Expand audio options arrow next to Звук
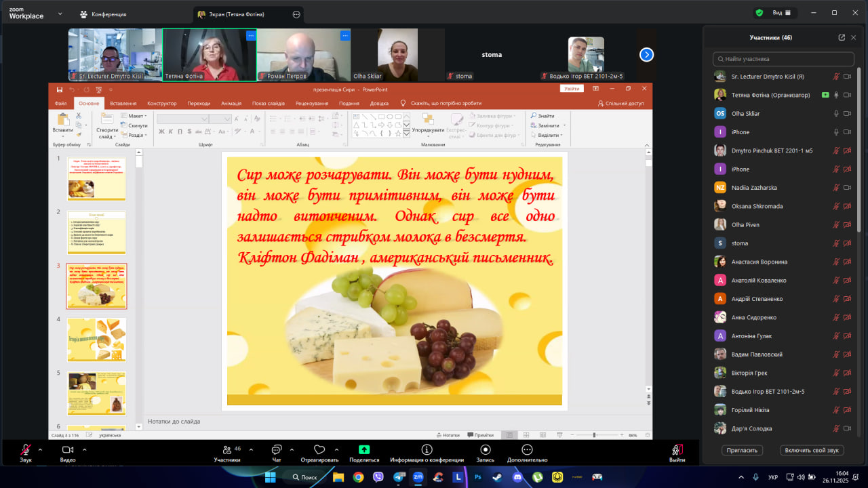The width and height of the screenshot is (868, 488). (x=40, y=449)
